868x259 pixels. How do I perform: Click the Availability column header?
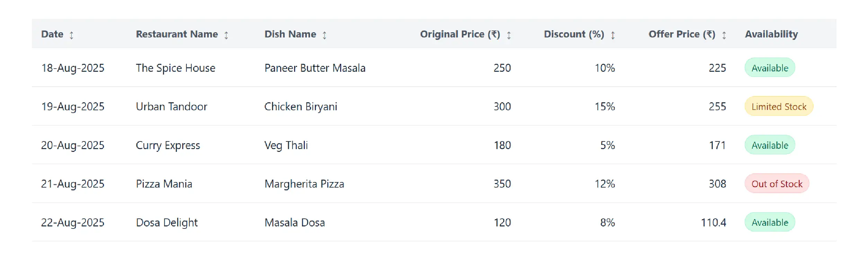click(771, 34)
